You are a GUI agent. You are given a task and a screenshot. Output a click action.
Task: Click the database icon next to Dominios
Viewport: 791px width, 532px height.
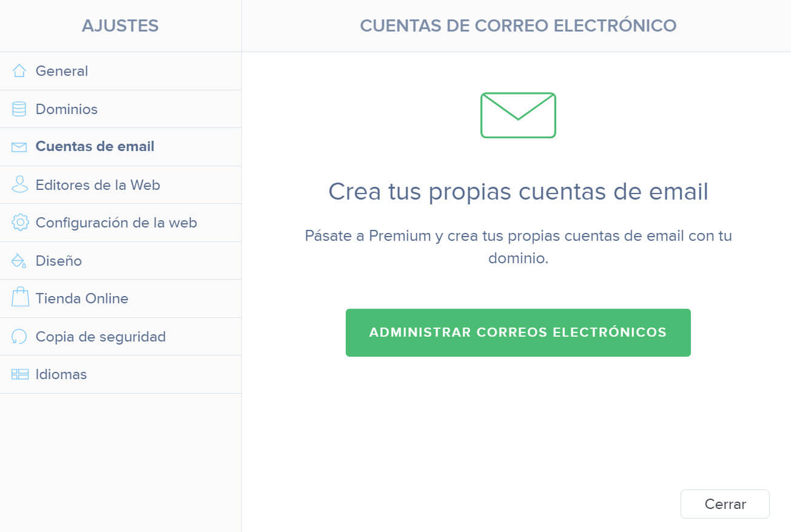19,109
